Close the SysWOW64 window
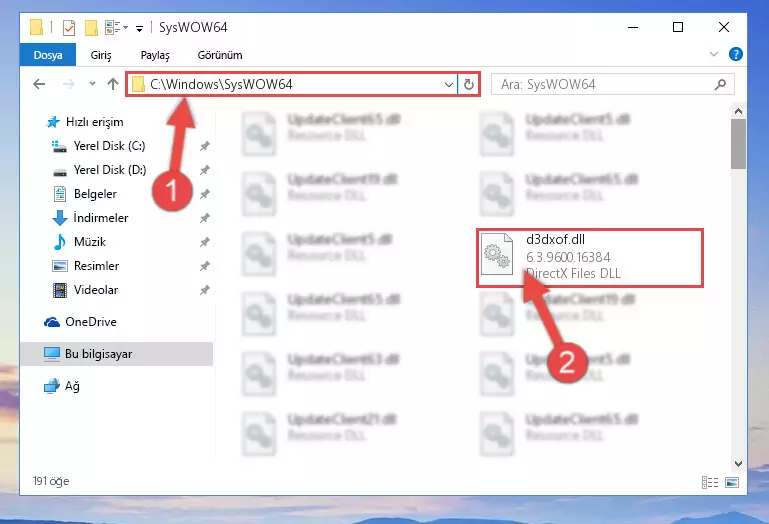Viewport: 769px width, 524px height. 723,27
